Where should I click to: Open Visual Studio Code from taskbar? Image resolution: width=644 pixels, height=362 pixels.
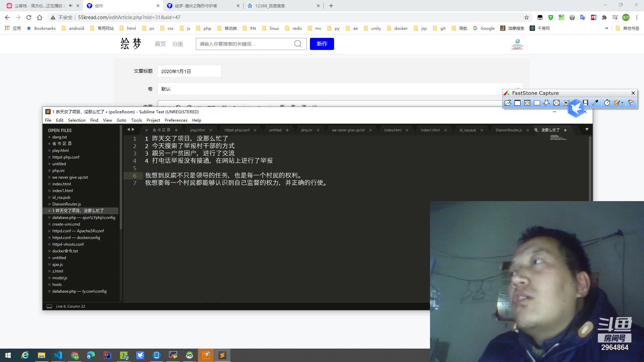pyautogui.click(x=58, y=355)
